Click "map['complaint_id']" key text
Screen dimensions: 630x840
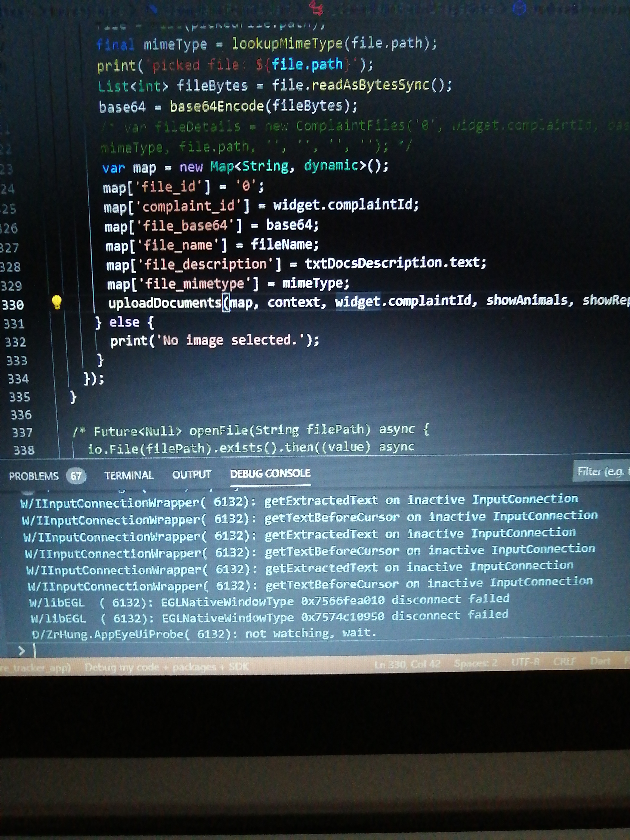177,207
